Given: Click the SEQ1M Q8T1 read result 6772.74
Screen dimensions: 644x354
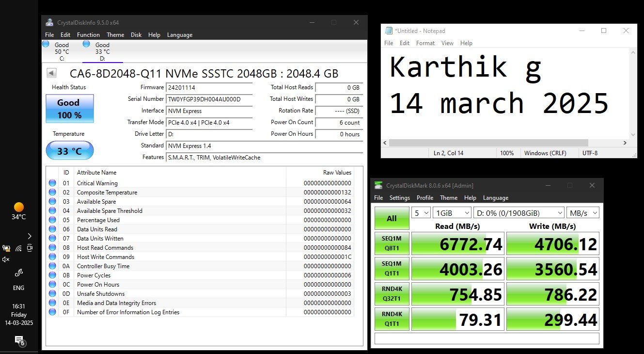Looking at the screenshot, I should click(x=457, y=243).
